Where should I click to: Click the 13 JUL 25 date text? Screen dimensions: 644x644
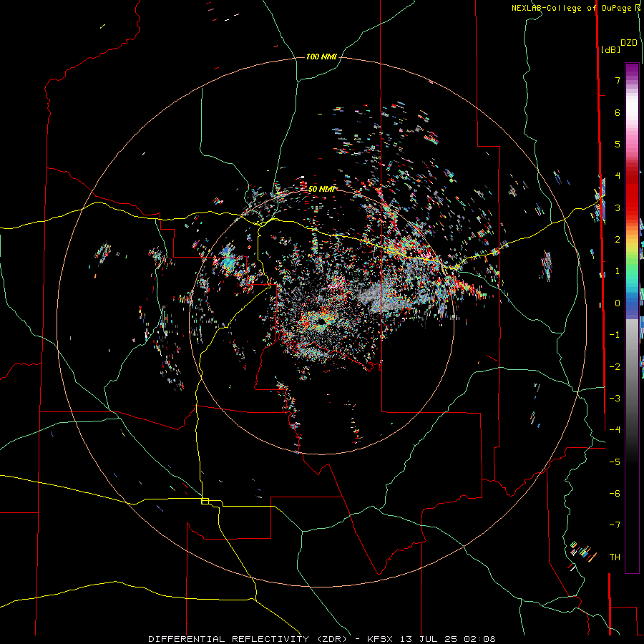coord(428,639)
